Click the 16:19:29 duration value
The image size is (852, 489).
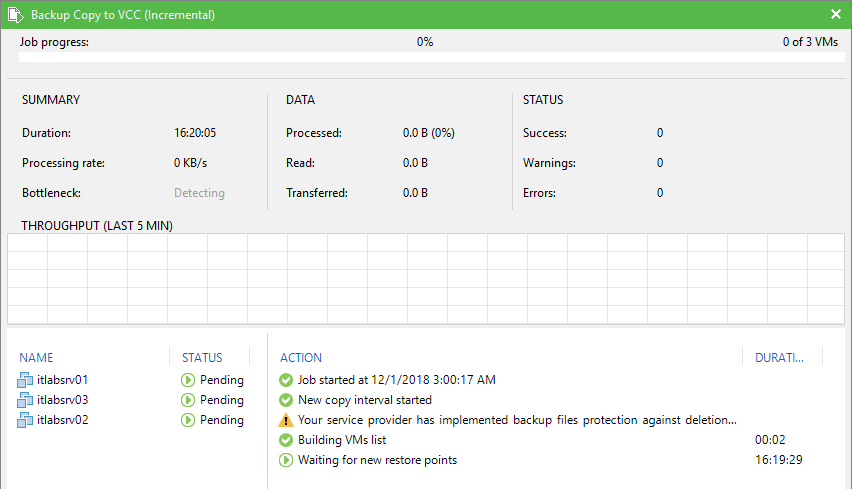tap(779, 460)
